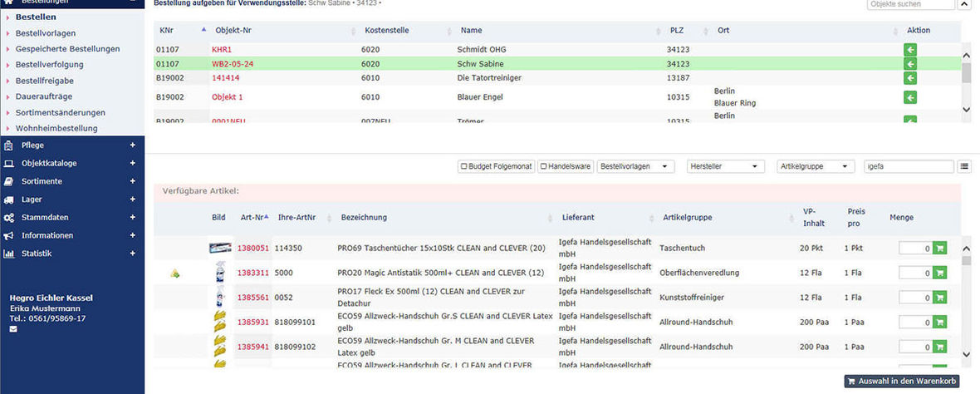Open the Artikelgruppe dropdown
Viewport: 980px width, 394px height.
click(815, 166)
